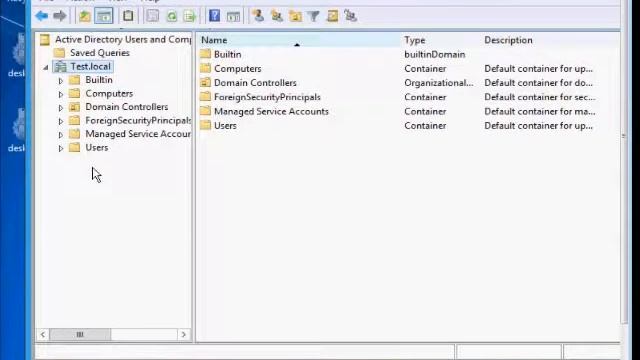Image resolution: width=640 pixels, height=360 pixels.
Task: Click the Builtin folder icon in list
Action: (x=205, y=54)
